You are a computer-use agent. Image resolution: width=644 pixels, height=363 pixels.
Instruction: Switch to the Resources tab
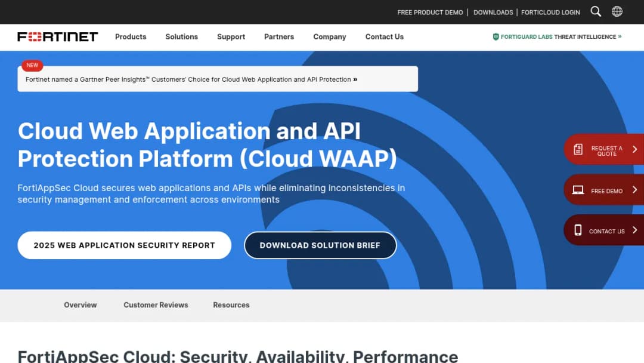click(231, 305)
